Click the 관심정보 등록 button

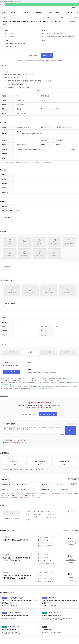coord(33,56)
